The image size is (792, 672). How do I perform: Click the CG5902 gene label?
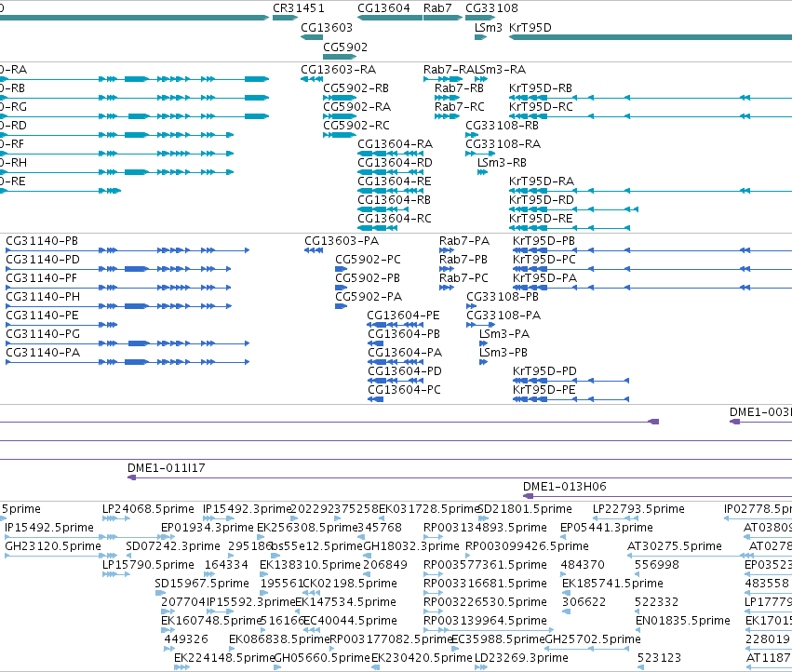point(345,47)
